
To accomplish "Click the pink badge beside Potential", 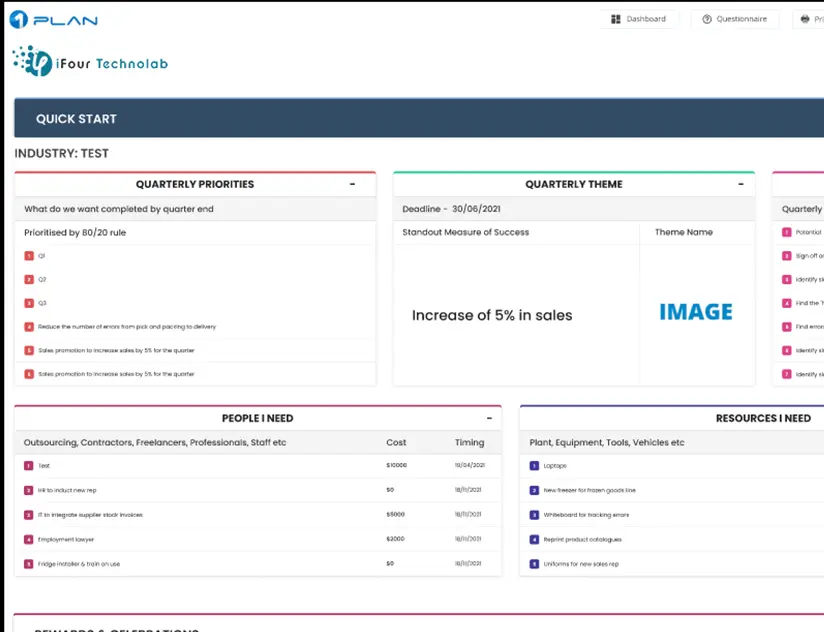I will [786, 231].
